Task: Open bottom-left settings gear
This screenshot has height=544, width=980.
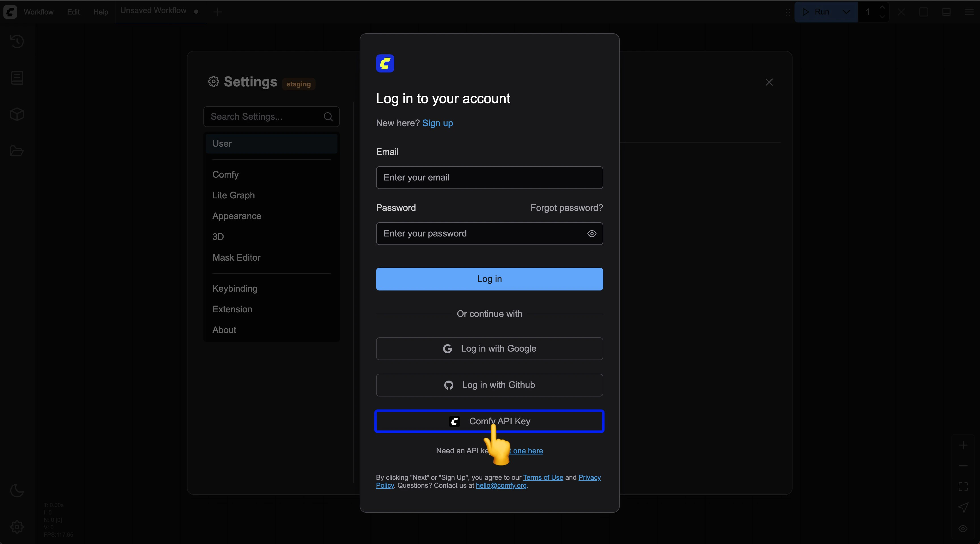Action: click(x=17, y=527)
